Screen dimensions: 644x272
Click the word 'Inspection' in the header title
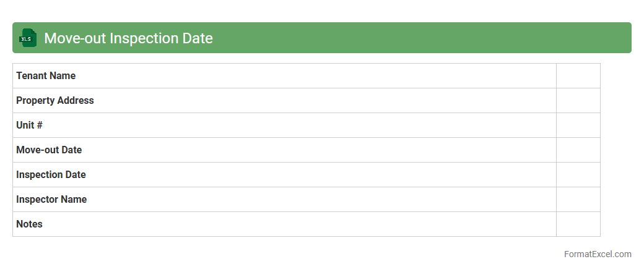click(143, 38)
